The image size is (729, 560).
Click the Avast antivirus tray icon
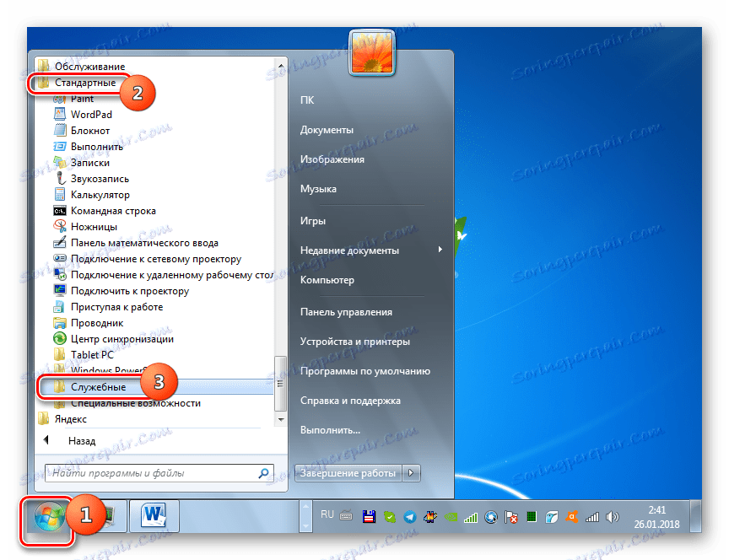572,516
